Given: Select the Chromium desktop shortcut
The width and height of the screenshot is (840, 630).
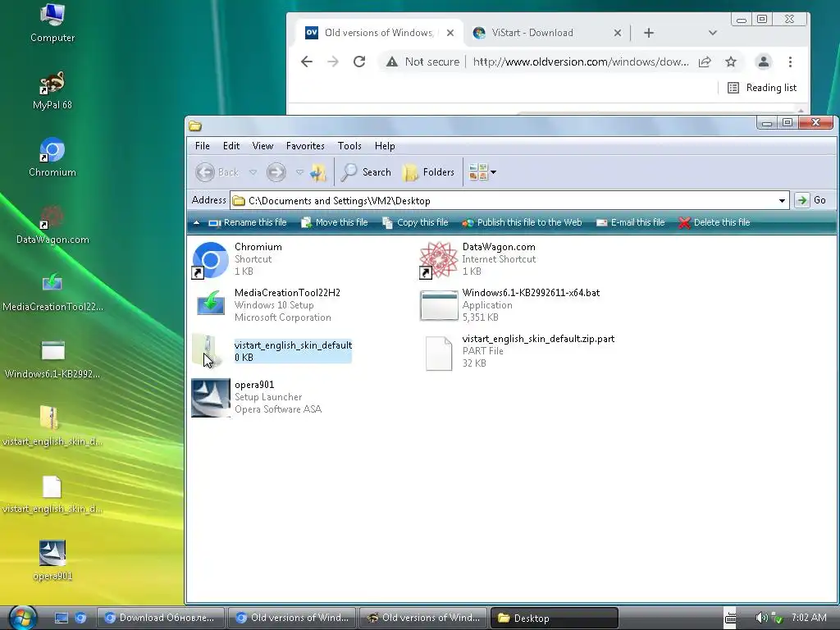Looking at the screenshot, I should 52,157.
